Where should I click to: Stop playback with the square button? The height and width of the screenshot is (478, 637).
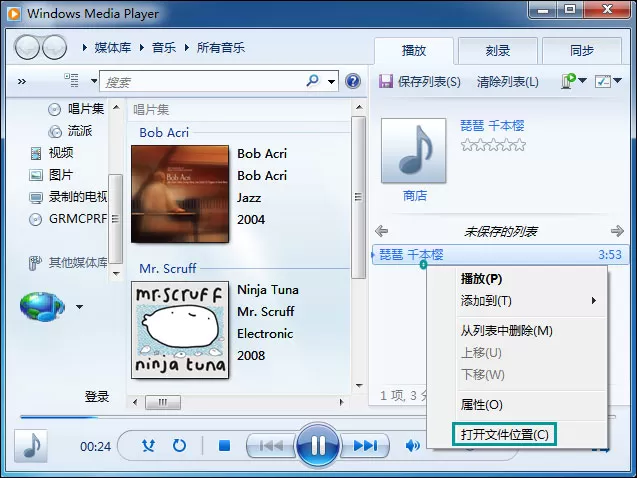pos(224,446)
